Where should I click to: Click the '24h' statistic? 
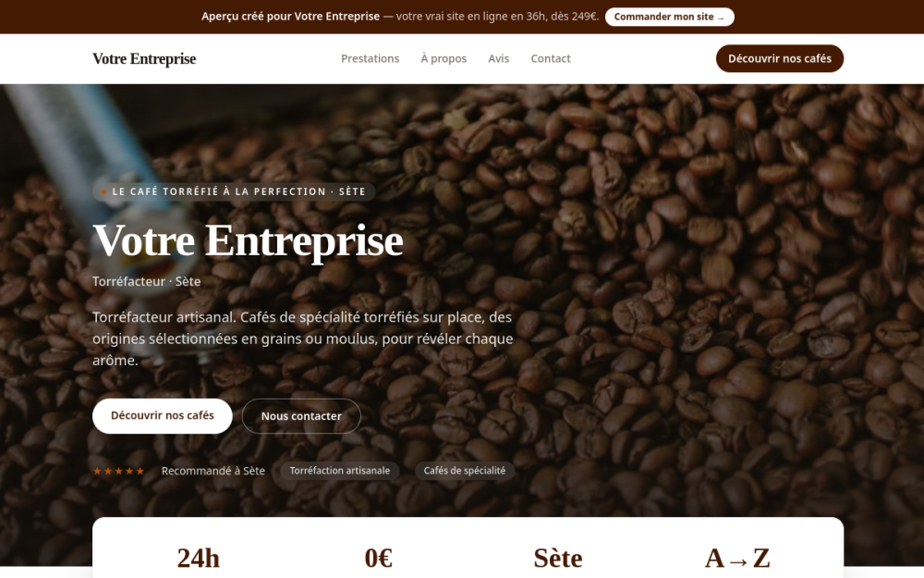pos(198,558)
